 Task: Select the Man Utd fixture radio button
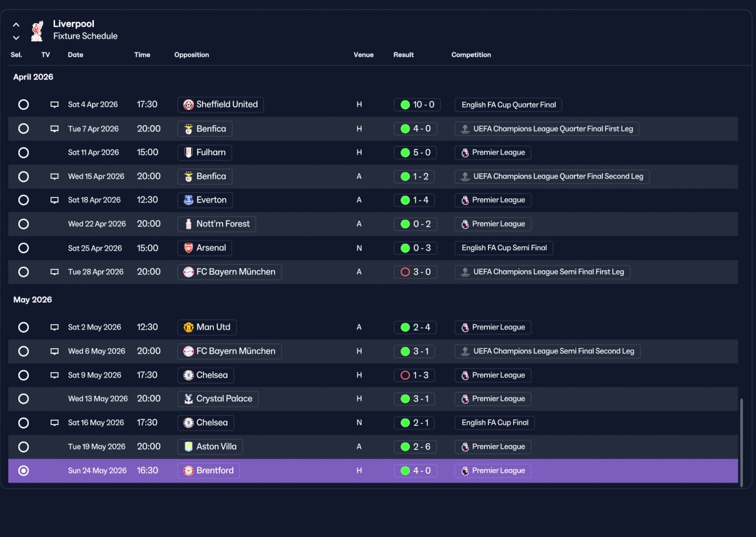(x=24, y=327)
